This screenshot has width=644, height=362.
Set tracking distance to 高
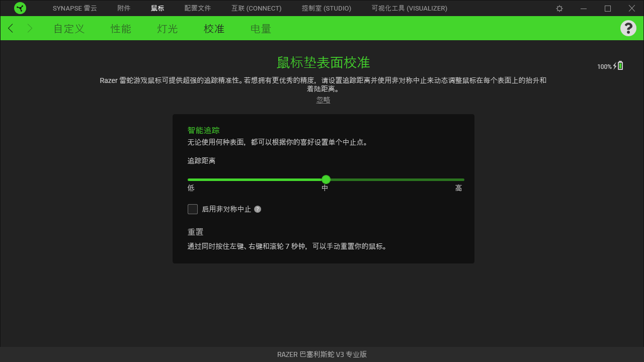tap(458, 188)
